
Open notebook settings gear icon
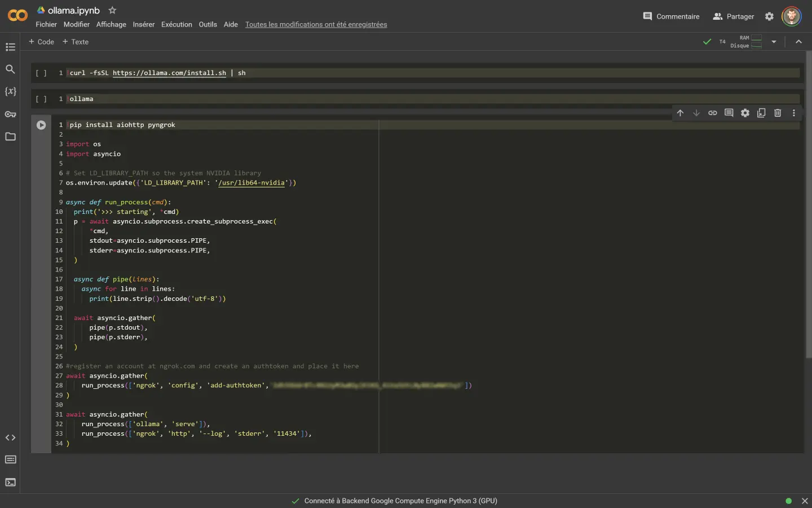(769, 16)
